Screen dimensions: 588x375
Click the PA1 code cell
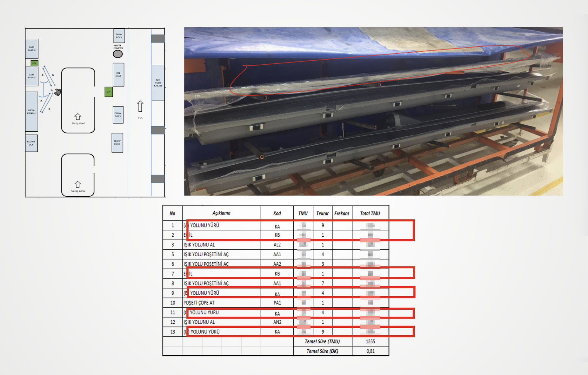click(277, 303)
